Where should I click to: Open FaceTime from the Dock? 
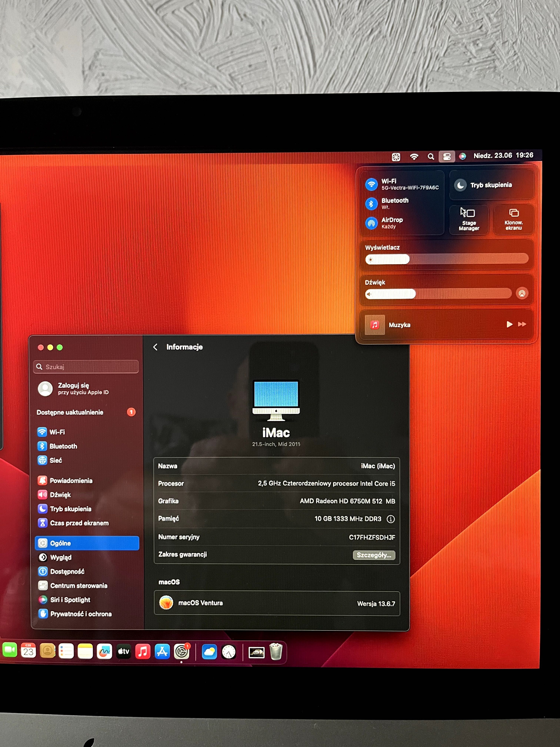click(x=10, y=650)
